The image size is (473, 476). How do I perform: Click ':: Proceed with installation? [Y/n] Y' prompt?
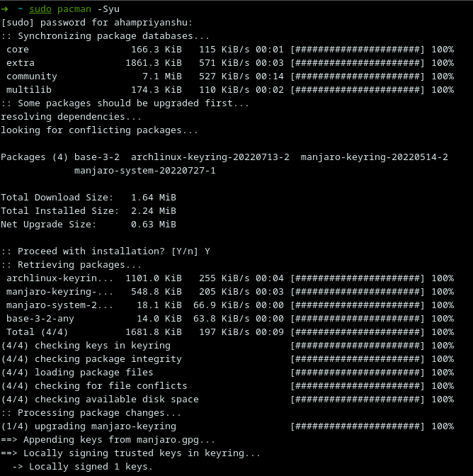pyautogui.click(x=106, y=251)
